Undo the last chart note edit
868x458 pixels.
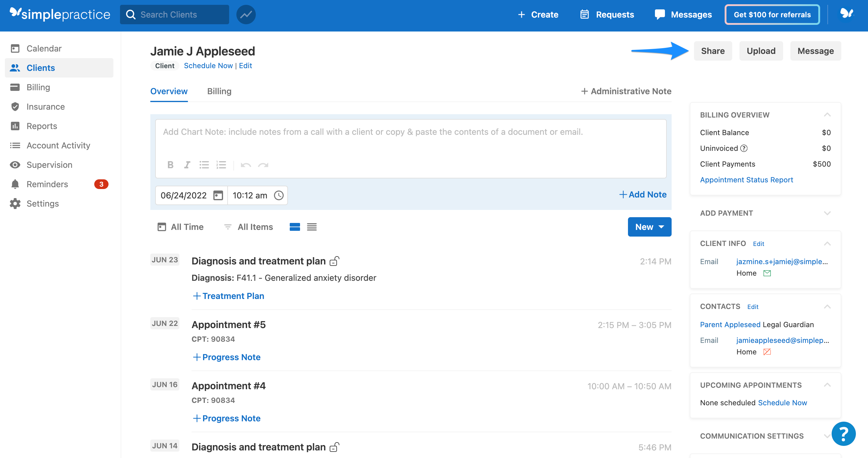[x=246, y=165]
